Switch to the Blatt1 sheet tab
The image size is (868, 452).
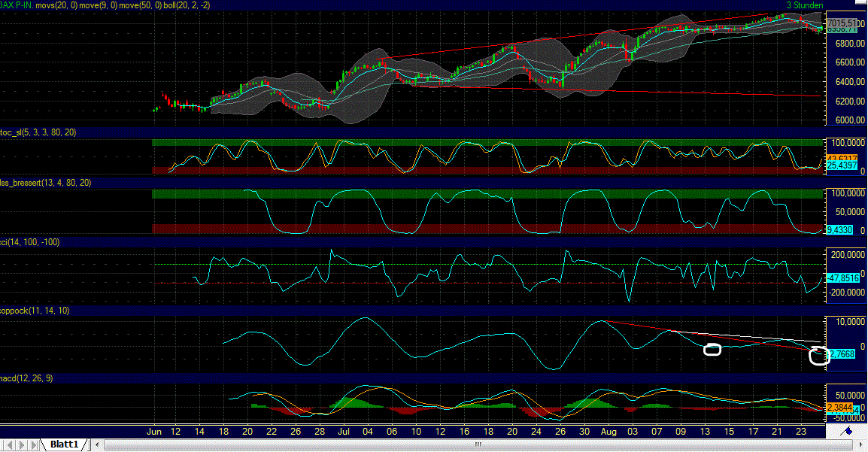click(64, 444)
